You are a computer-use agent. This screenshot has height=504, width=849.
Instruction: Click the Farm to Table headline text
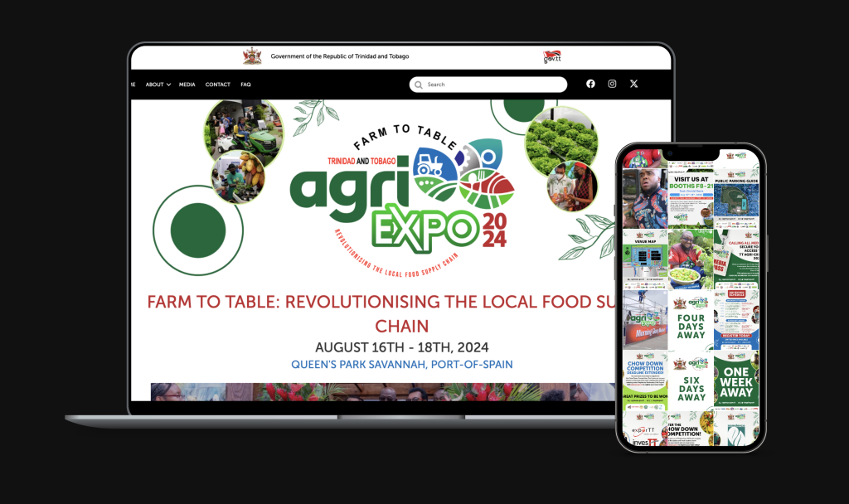[382, 313]
